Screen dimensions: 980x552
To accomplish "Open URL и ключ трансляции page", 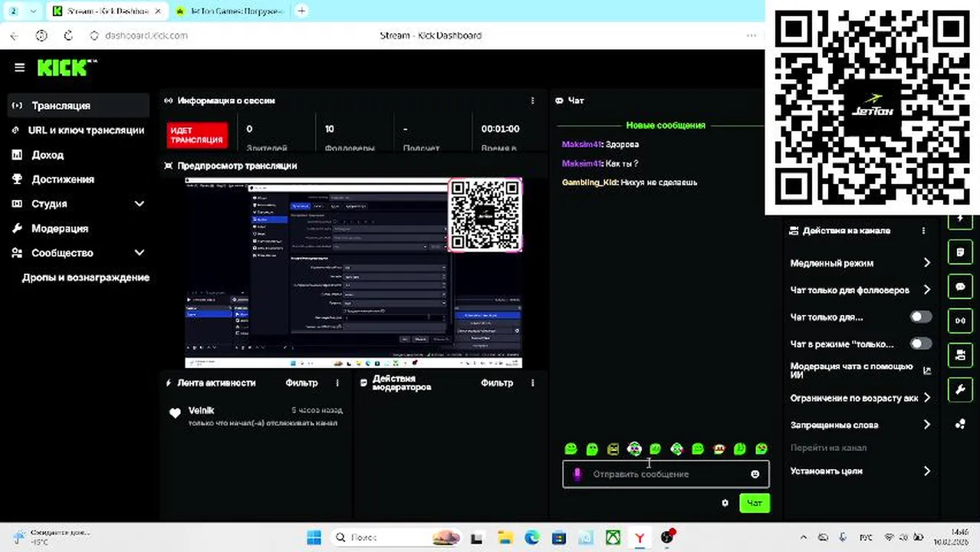I will pyautogui.click(x=78, y=130).
